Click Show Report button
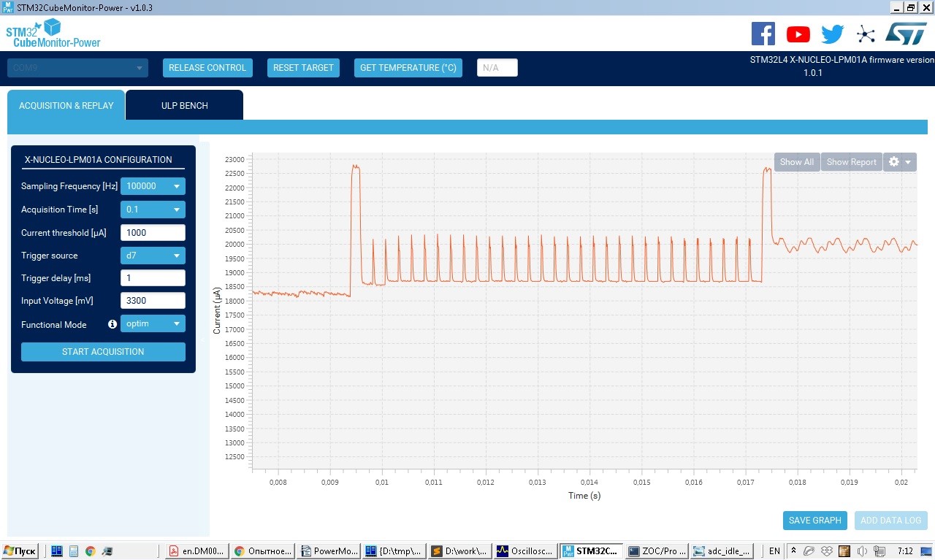The image size is (935, 560). 852,162
